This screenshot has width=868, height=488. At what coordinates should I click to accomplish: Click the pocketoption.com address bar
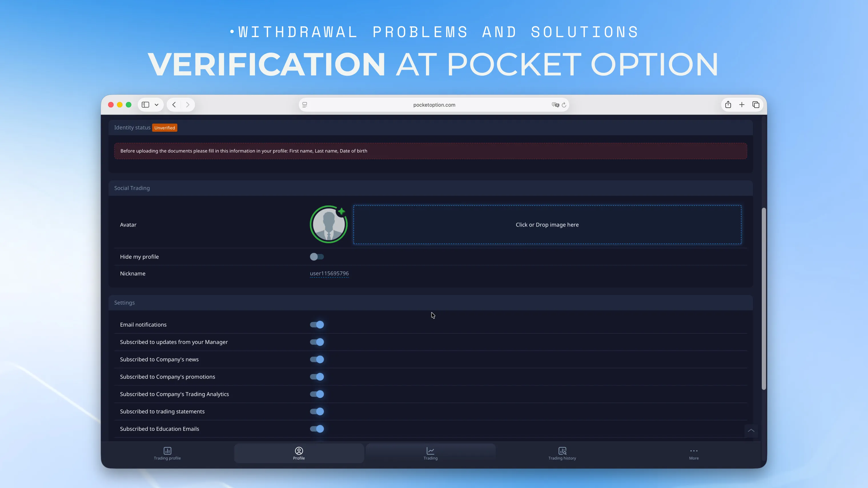434,105
